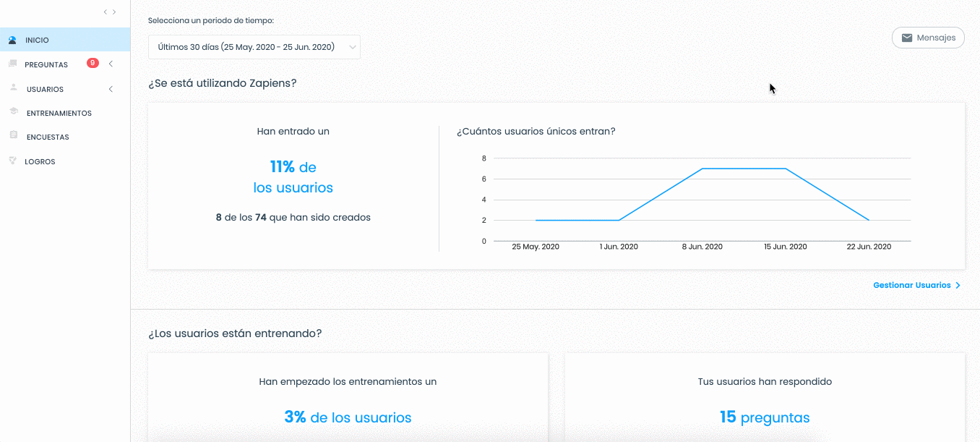Click 'Han empezado los entrenamientos un' text
980x442 pixels.
(348, 381)
